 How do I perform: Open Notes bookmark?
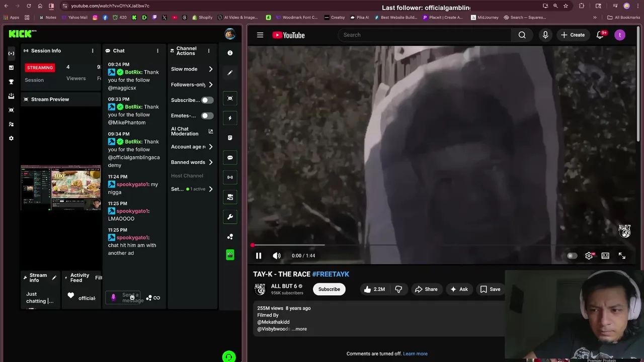(47, 17)
